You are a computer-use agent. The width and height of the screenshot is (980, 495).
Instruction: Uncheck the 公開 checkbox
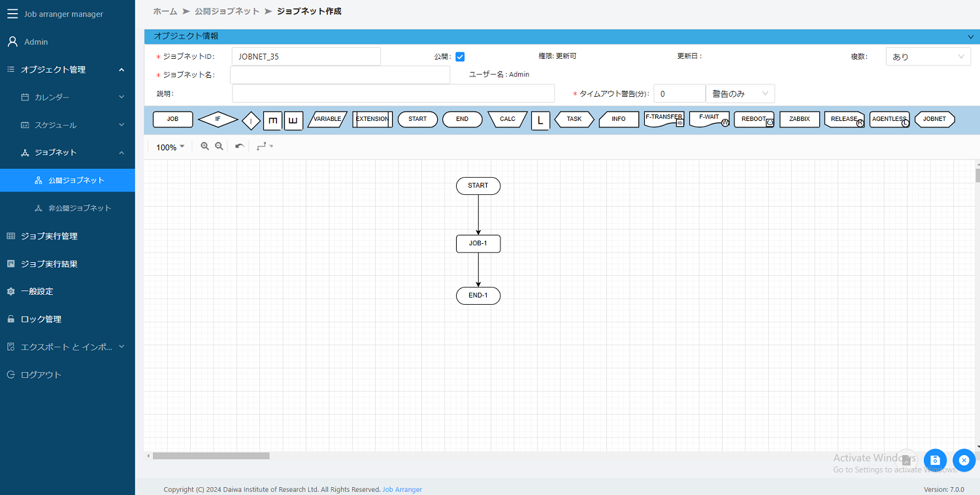460,56
